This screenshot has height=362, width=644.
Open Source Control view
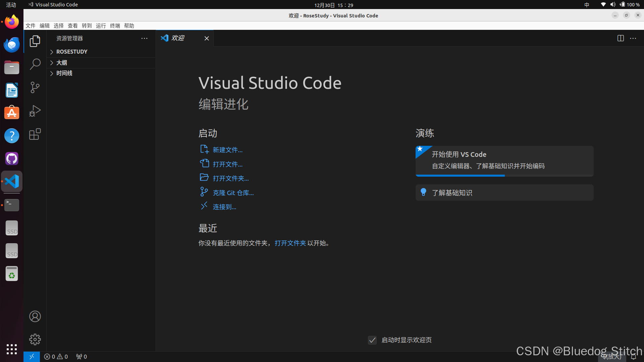[x=35, y=87]
